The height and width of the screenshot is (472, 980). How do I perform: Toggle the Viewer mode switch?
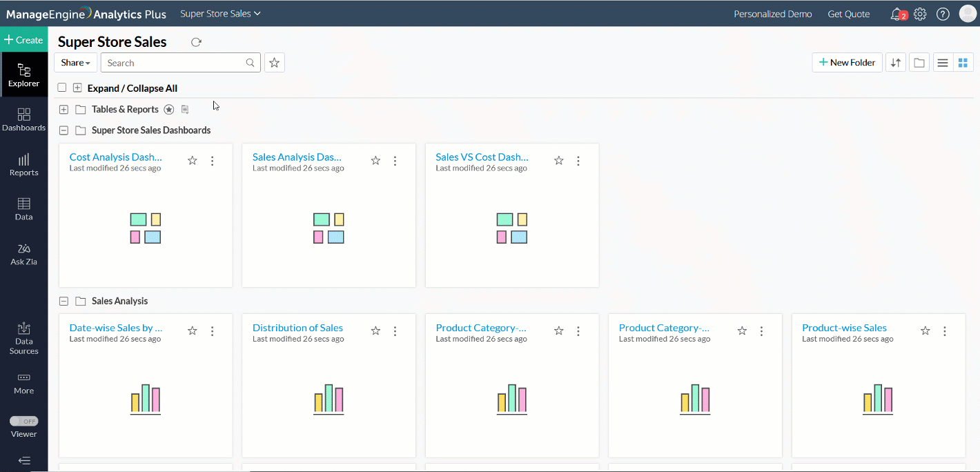point(23,421)
